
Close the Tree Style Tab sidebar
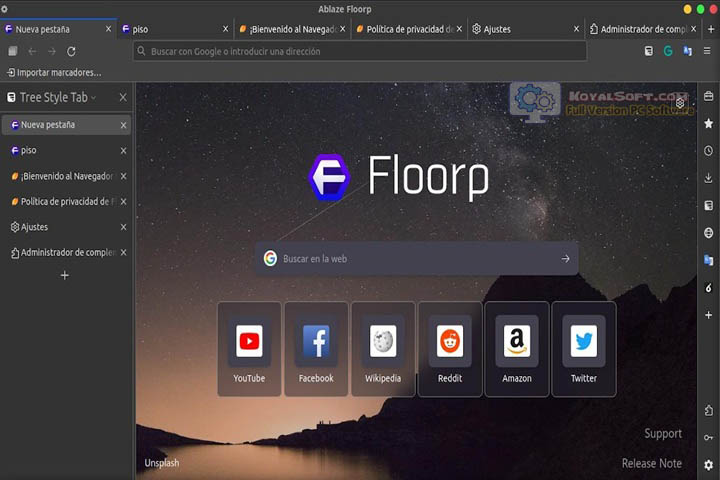pos(123,97)
